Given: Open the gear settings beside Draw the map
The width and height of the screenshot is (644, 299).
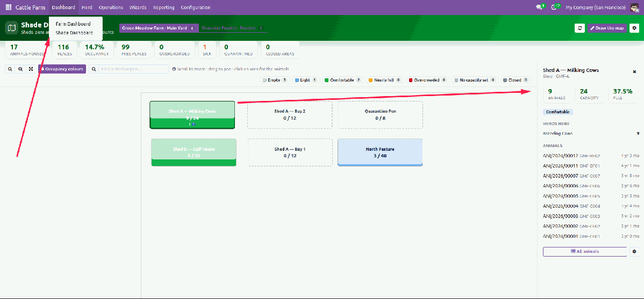Looking at the screenshot, I should point(634,28).
